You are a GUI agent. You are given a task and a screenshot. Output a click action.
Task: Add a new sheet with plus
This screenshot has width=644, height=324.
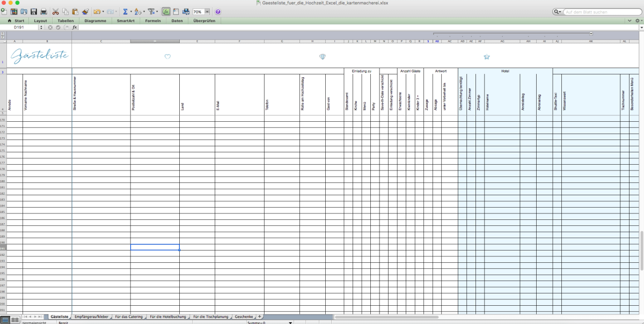coord(260,317)
